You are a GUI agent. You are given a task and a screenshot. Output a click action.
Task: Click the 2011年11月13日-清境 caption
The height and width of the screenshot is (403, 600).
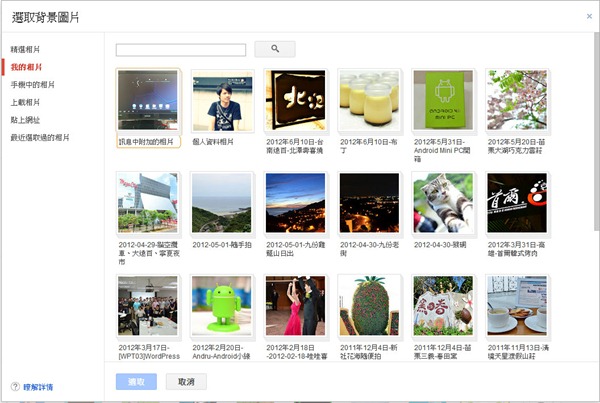point(518,352)
